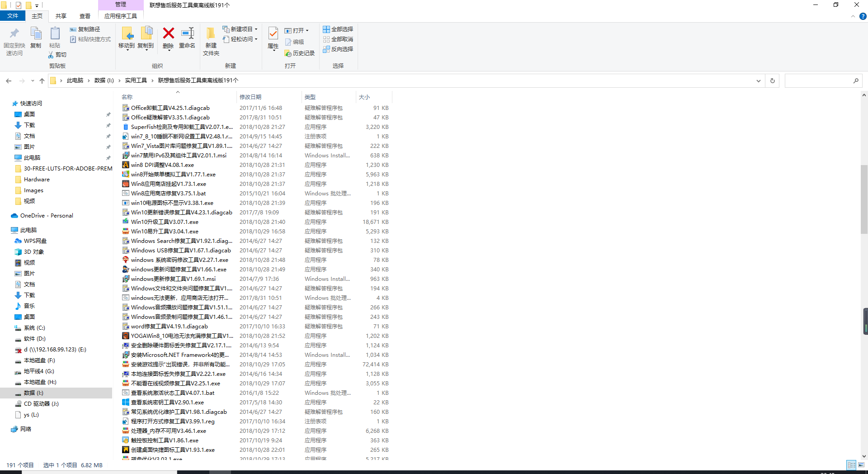The image size is (868, 474).
Task: Click Select All in ribbon
Action: click(x=338, y=29)
